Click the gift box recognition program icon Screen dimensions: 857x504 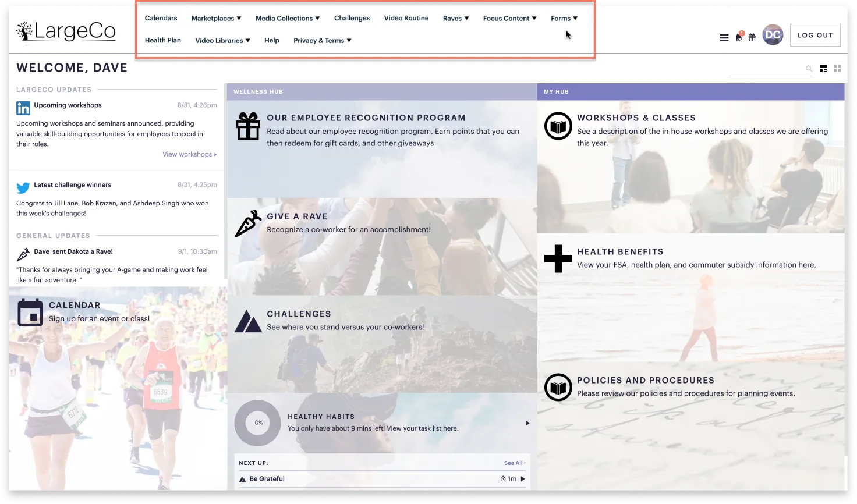248,126
